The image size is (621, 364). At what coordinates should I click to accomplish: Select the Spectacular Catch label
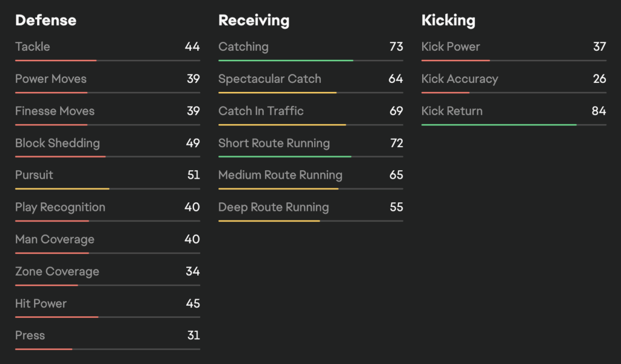(270, 79)
